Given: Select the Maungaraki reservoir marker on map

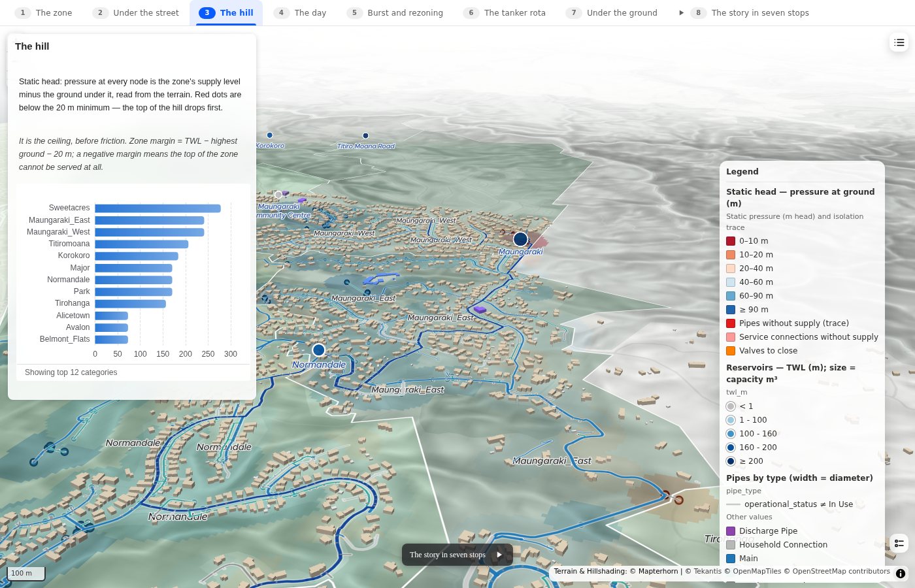Looking at the screenshot, I should coord(520,239).
